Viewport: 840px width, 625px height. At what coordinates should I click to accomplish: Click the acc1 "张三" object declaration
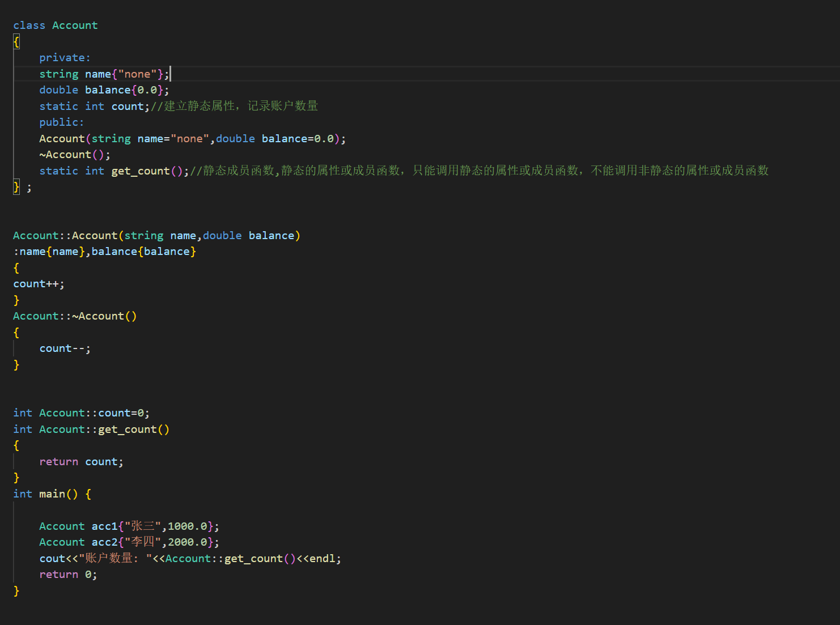click(129, 526)
